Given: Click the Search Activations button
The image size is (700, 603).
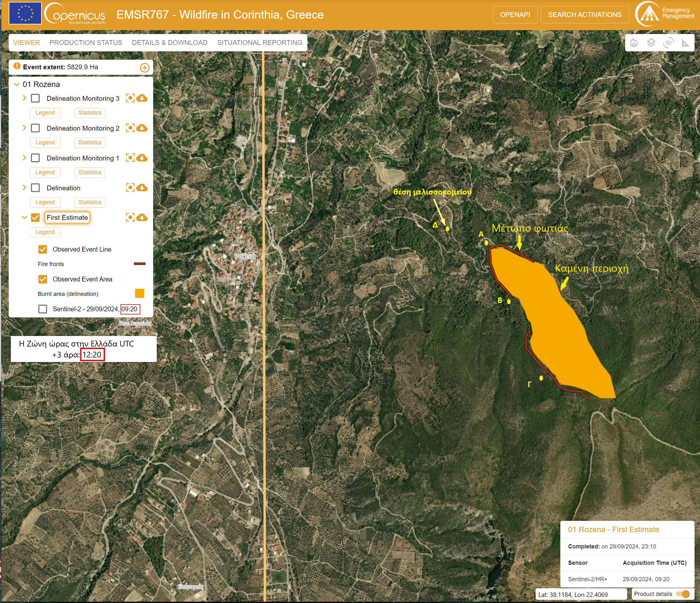Looking at the screenshot, I should pyautogui.click(x=584, y=15).
